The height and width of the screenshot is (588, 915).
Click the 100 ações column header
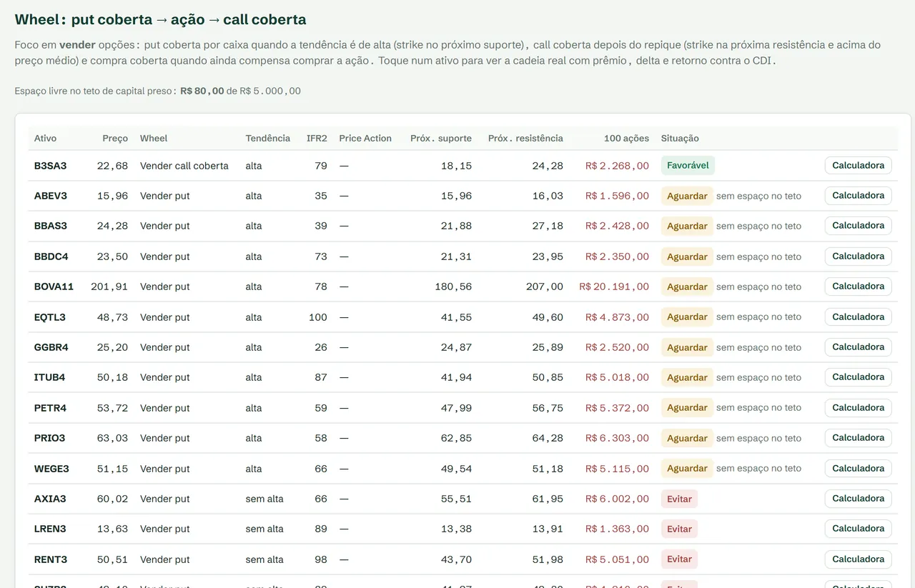[626, 139]
